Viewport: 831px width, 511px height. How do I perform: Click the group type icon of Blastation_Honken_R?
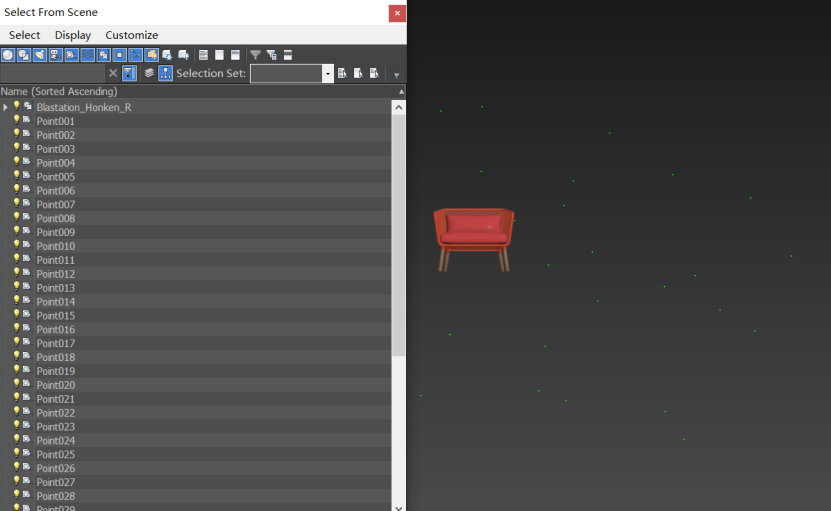(28, 106)
